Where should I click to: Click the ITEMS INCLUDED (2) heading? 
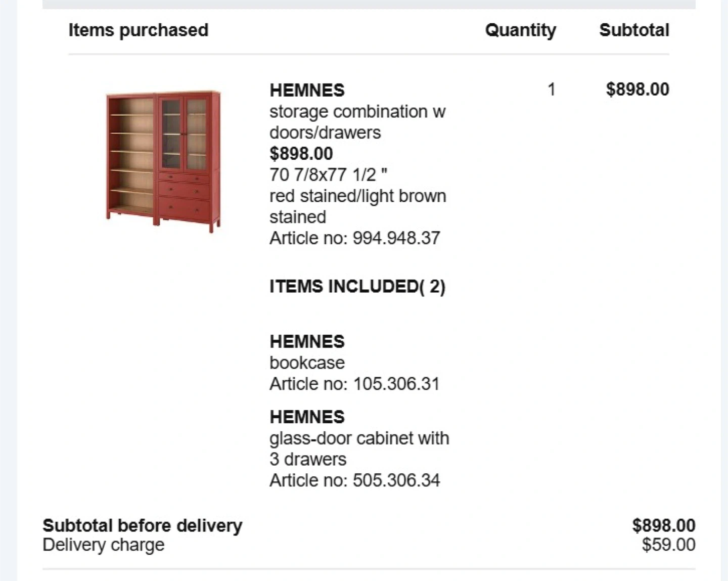(x=357, y=286)
